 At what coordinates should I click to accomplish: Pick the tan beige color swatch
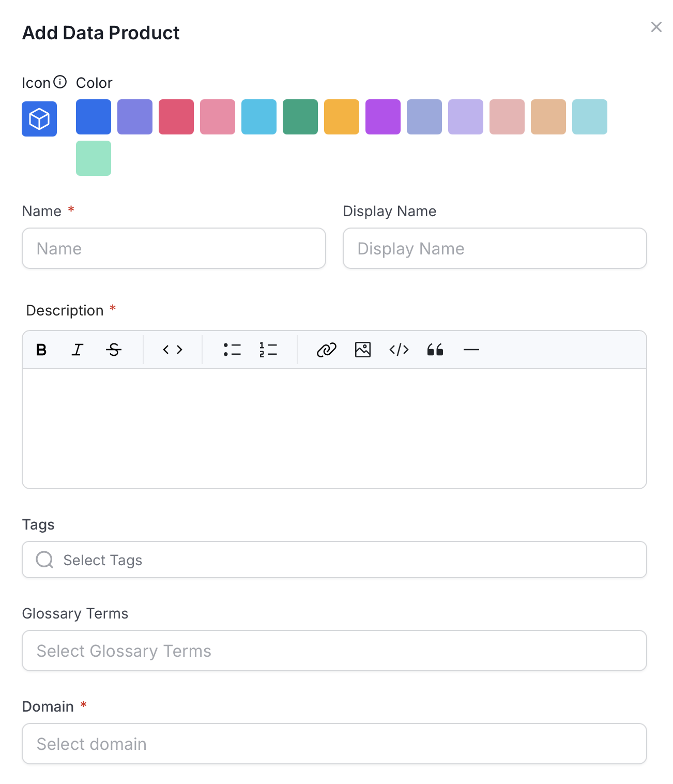548,117
